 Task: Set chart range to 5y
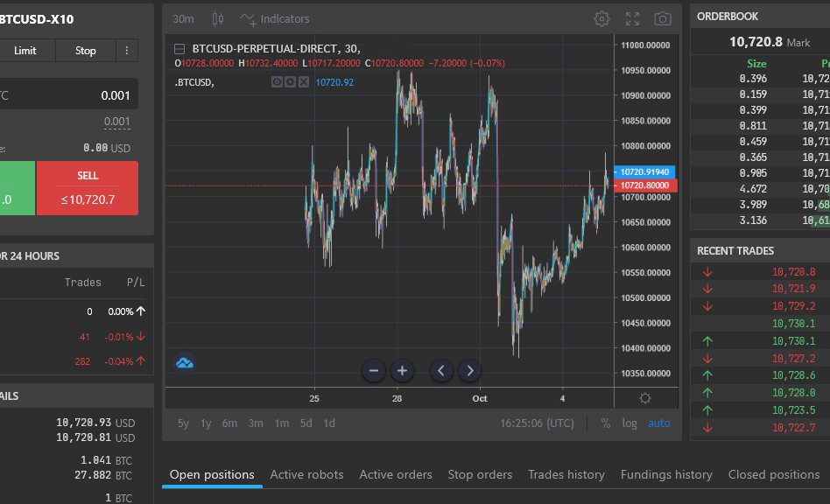(183, 423)
